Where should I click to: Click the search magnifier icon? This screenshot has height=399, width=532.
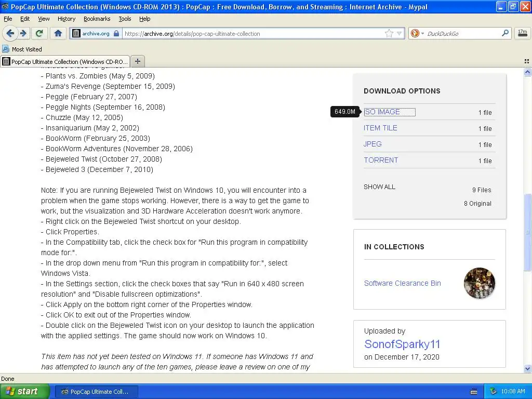tap(505, 33)
